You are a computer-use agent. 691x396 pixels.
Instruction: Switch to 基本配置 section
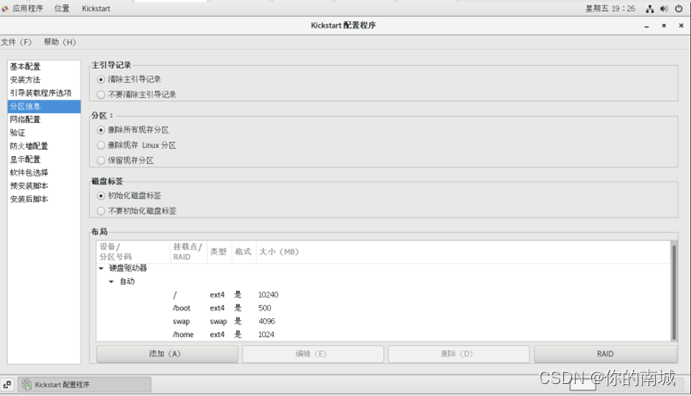tap(44, 67)
